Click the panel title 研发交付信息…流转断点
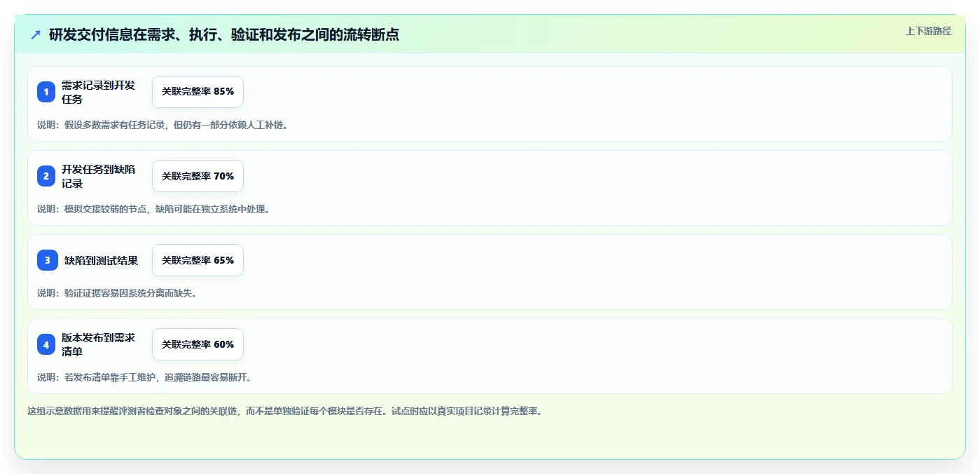 [224, 34]
